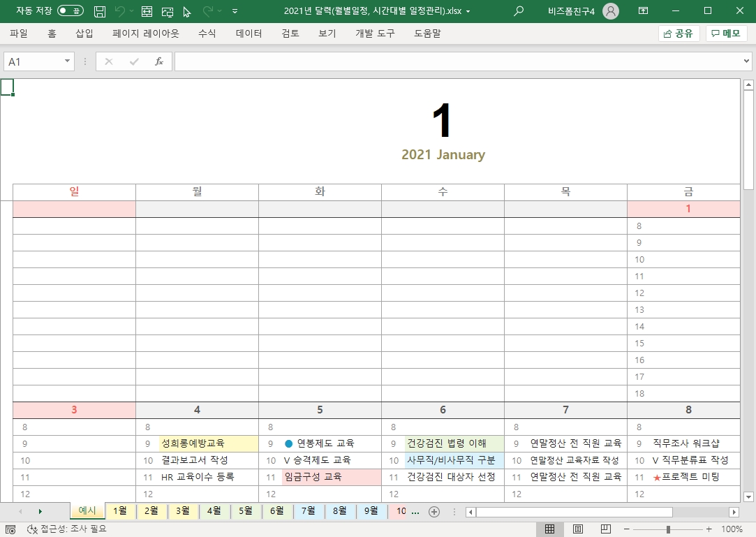
Task: Click the Name Box showing A1
Action: tap(33, 61)
